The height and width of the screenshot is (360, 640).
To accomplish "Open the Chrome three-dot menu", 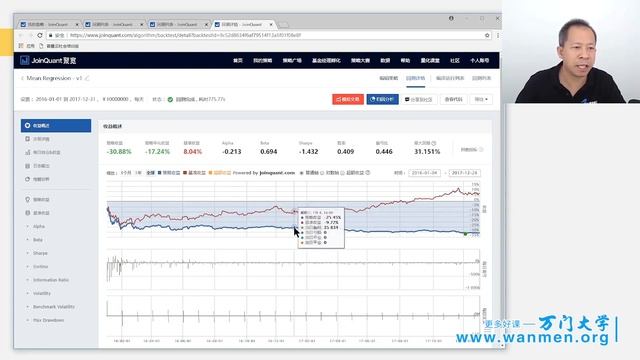I will tap(498, 36).
